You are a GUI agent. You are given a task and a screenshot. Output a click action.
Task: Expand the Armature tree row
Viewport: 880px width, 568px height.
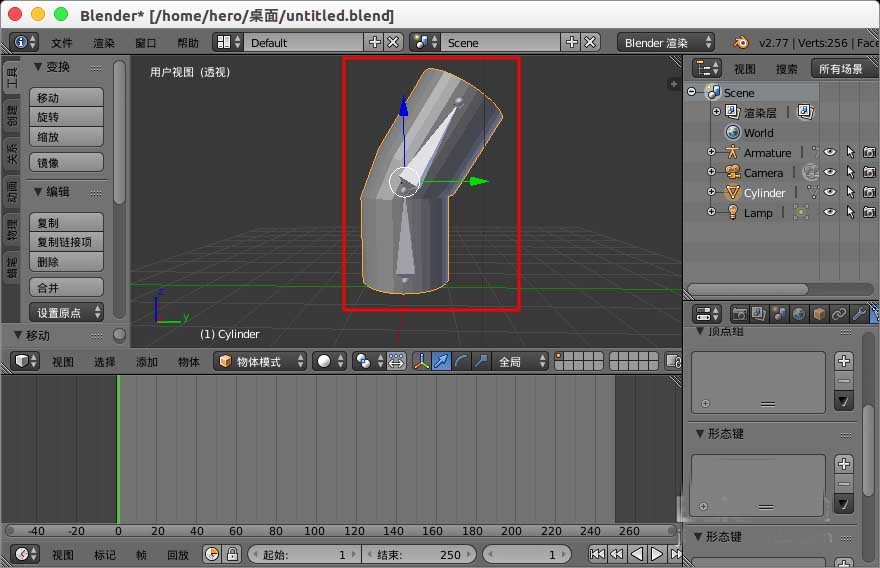click(x=711, y=152)
